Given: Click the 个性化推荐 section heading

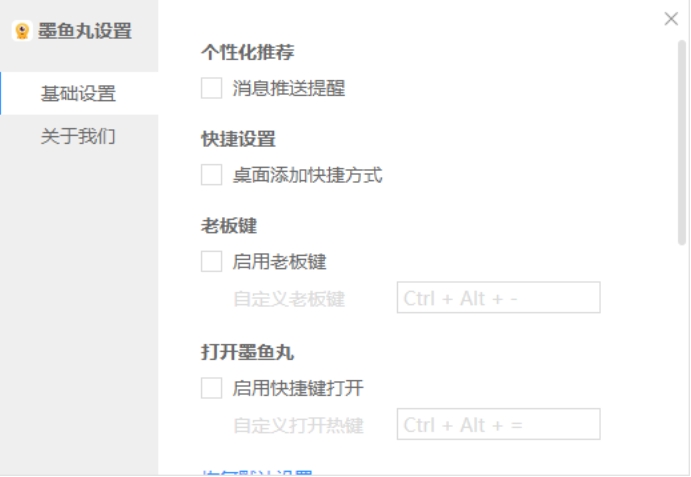Looking at the screenshot, I should click(x=248, y=52).
